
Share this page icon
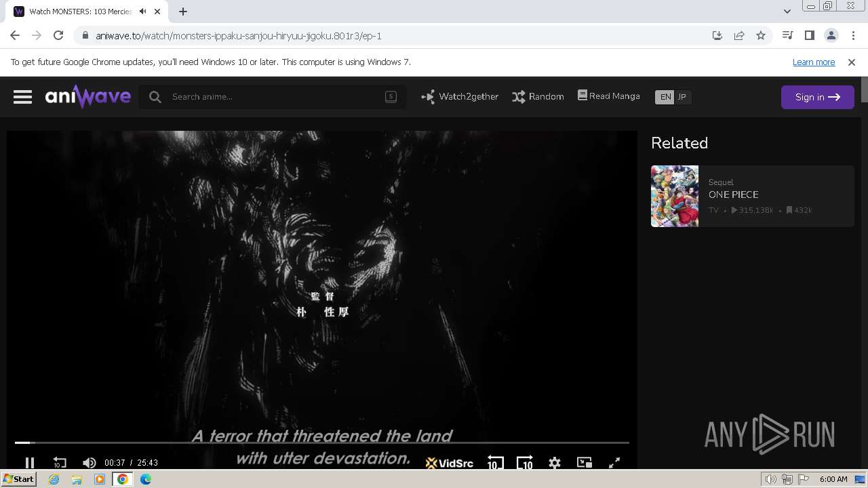(739, 35)
